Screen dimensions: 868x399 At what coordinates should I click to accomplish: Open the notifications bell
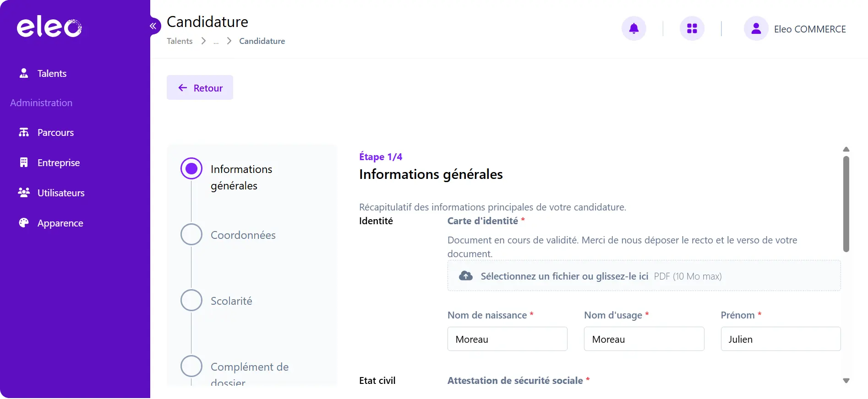tap(634, 28)
